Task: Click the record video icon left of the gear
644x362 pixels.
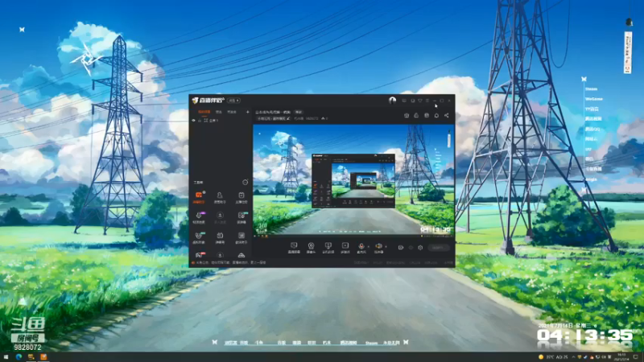Action: coord(401,248)
